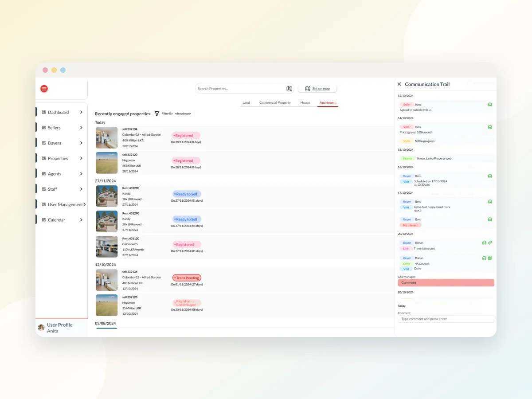
Task: Click headset icon on Rohan '95k/month' offer entry
Action: click(x=484, y=258)
